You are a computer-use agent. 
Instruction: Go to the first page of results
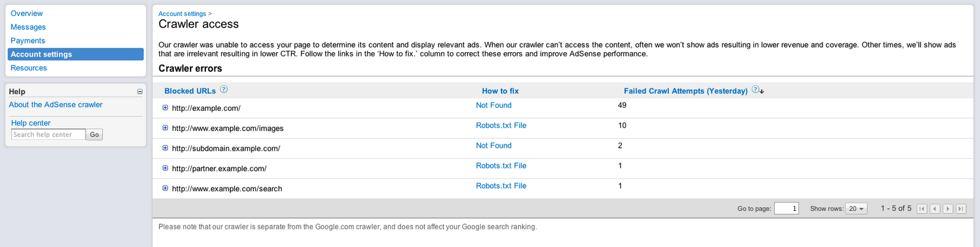(x=922, y=209)
